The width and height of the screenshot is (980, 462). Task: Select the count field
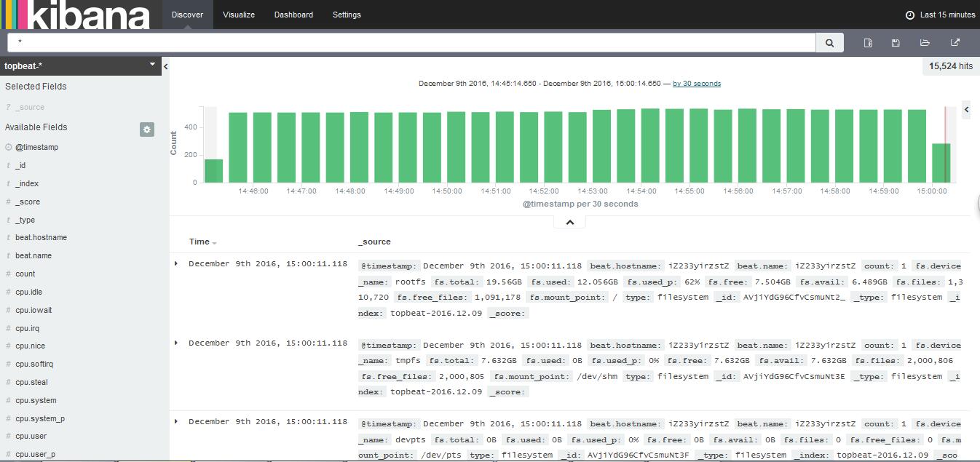[25, 274]
